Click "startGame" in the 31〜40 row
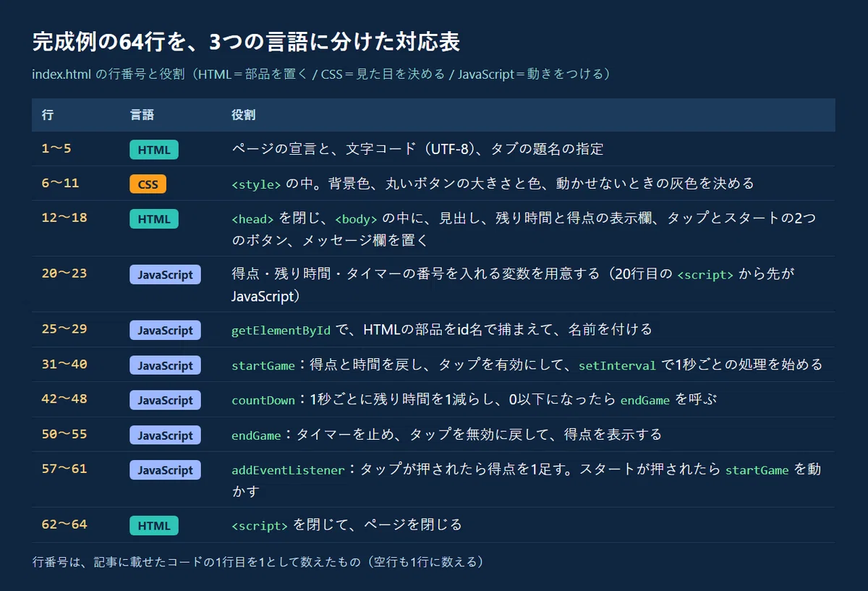This screenshot has height=591, width=868. (x=263, y=366)
